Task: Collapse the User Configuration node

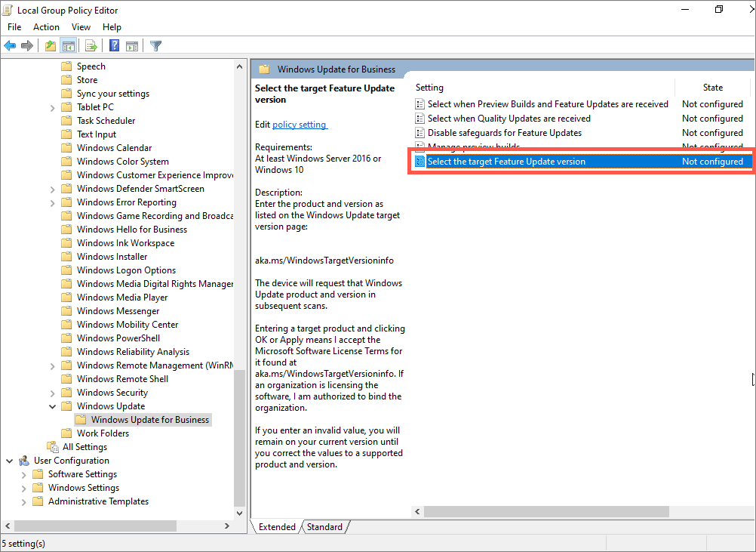Action: [x=9, y=461]
